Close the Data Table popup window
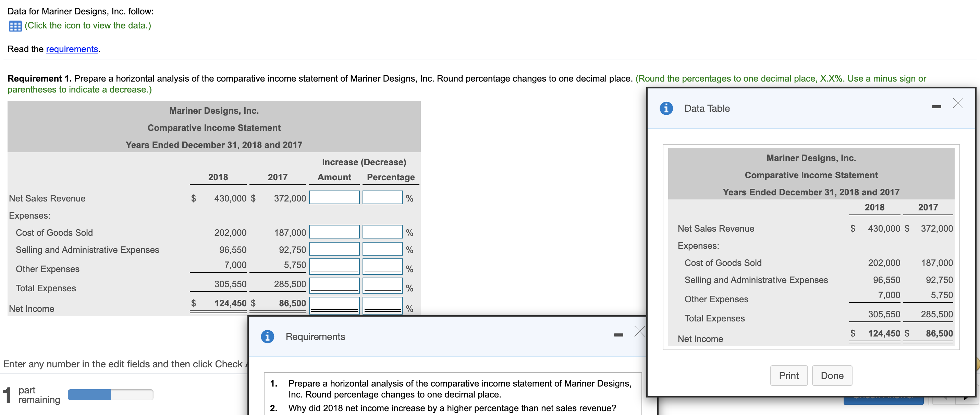Screen dimensions: 980x416 coord(957,103)
